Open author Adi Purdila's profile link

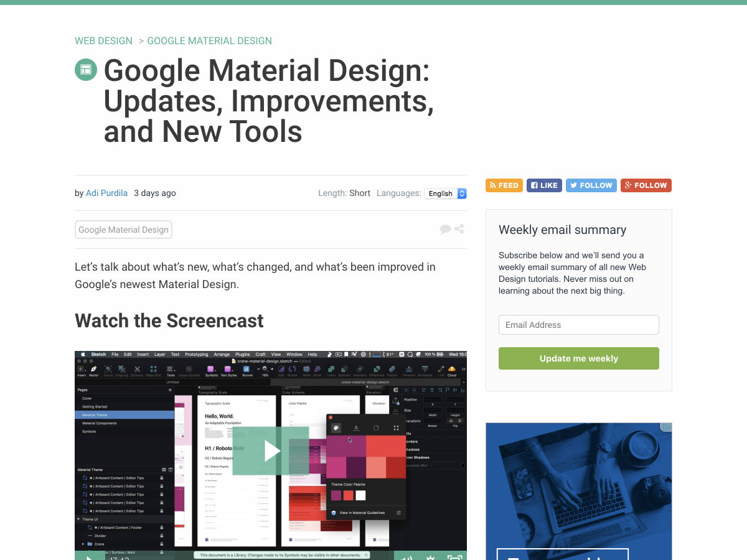(106, 193)
